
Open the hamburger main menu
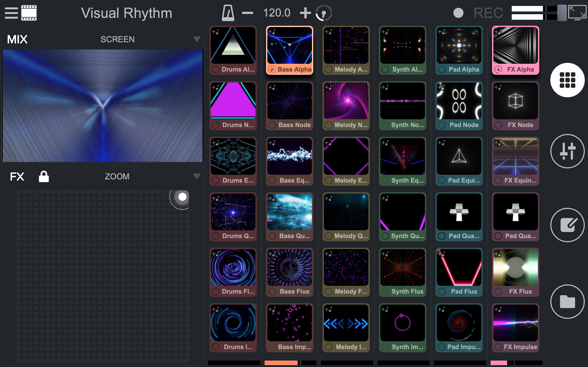[x=11, y=13]
